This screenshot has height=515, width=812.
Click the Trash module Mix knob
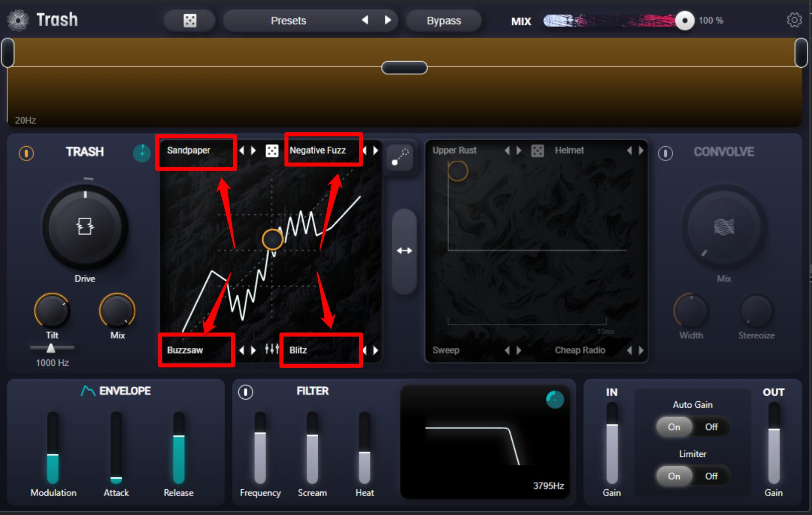[x=117, y=311]
